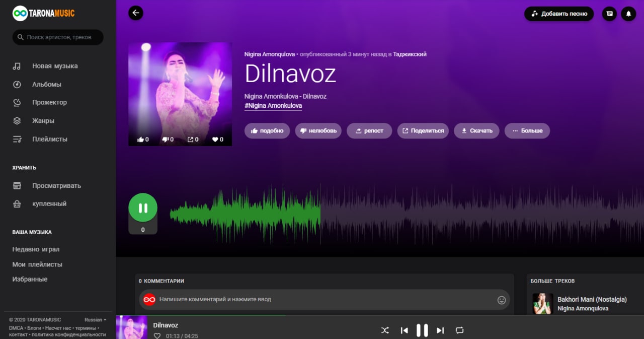The width and height of the screenshot is (644, 339).
Task: Open the notifications bell
Action: (628, 14)
